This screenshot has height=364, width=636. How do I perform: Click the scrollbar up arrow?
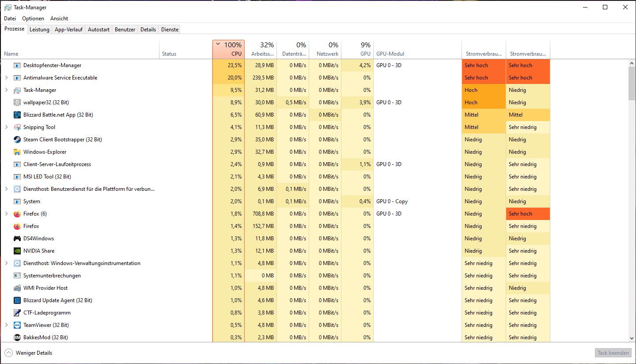632,63
